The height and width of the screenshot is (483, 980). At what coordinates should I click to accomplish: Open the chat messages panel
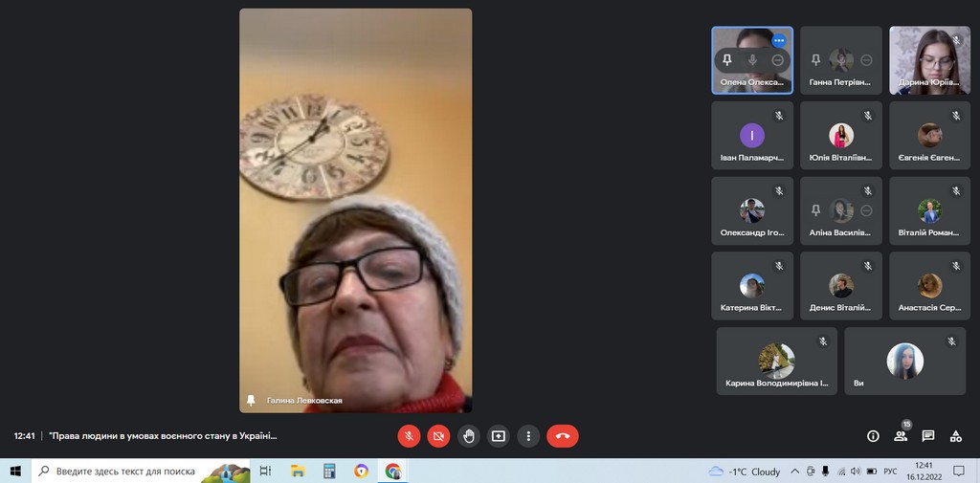click(927, 436)
